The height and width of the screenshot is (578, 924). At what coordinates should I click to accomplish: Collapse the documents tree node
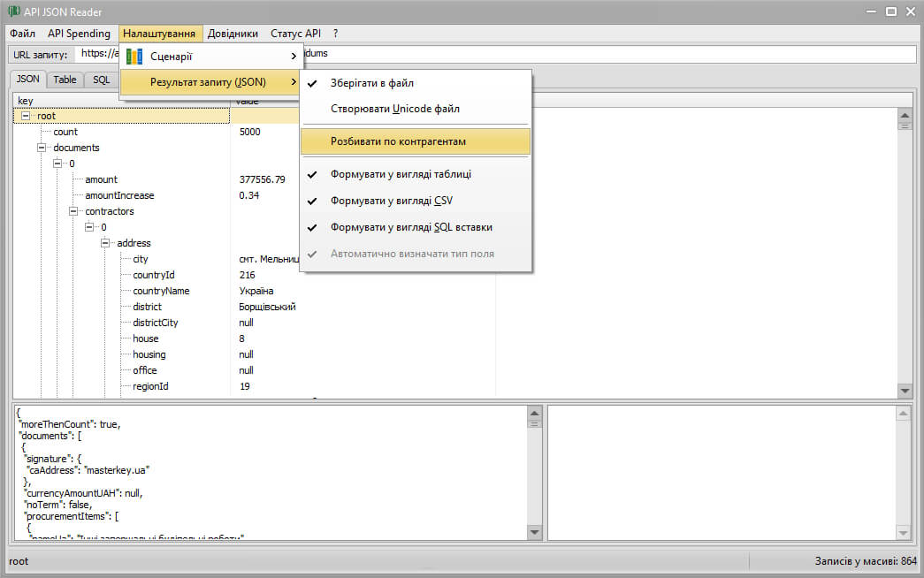[x=42, y=148]
